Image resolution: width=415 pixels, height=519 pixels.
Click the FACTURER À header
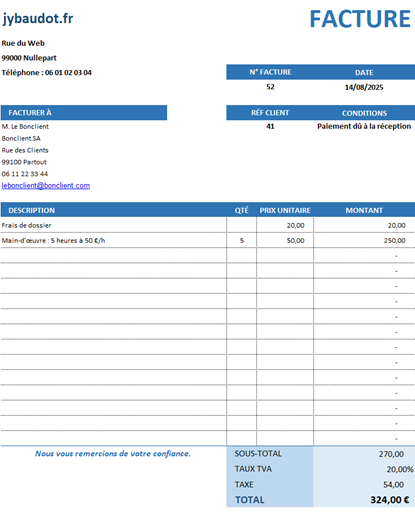pos(84,113)
